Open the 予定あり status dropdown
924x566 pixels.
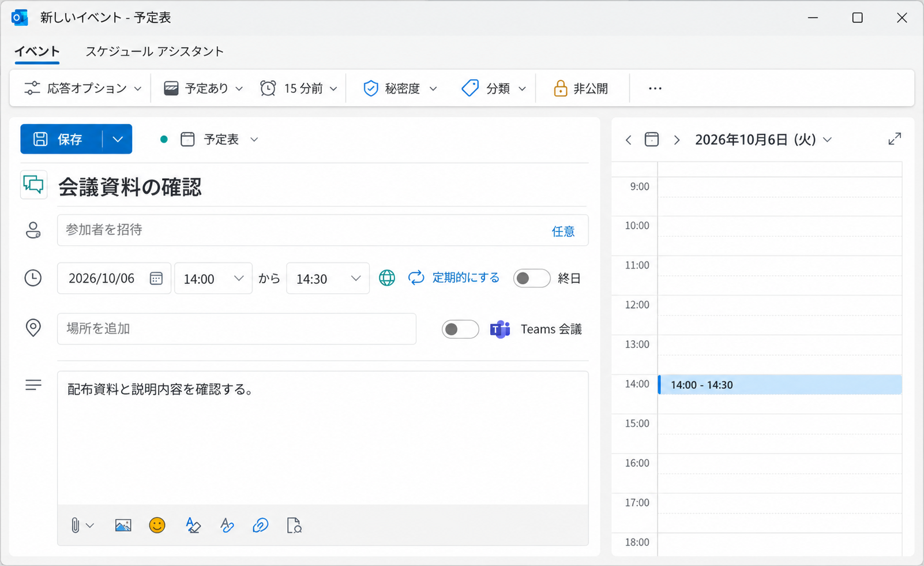pos(204,88)
